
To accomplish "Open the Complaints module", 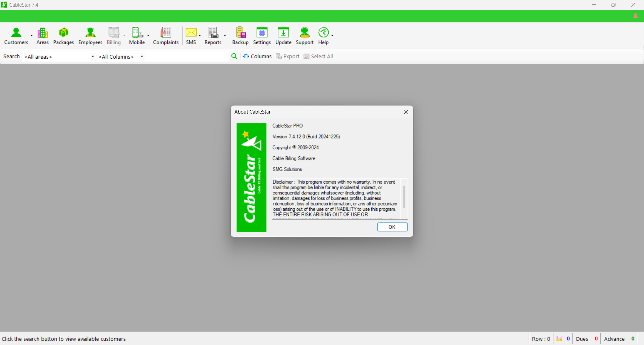I will 166,36.
